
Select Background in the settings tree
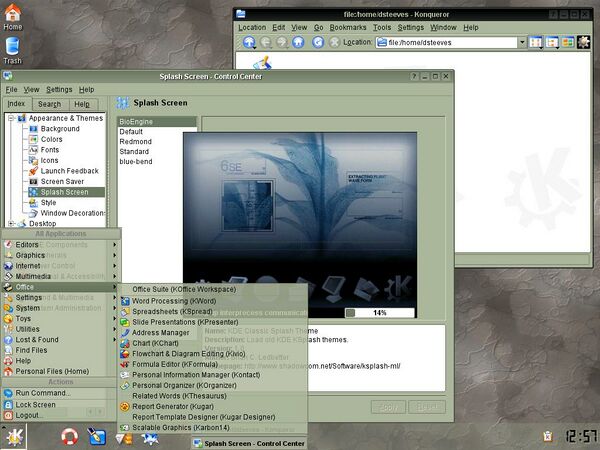click(x=60, y=129)
